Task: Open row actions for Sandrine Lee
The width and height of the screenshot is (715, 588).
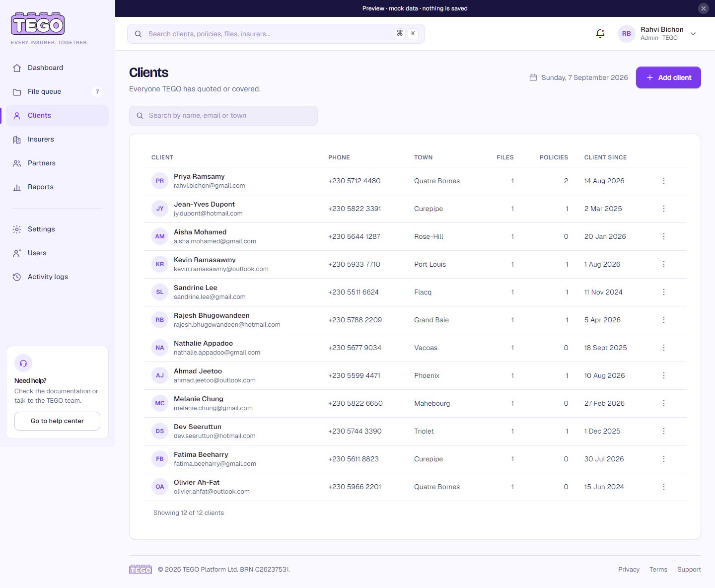Action: 663,292
